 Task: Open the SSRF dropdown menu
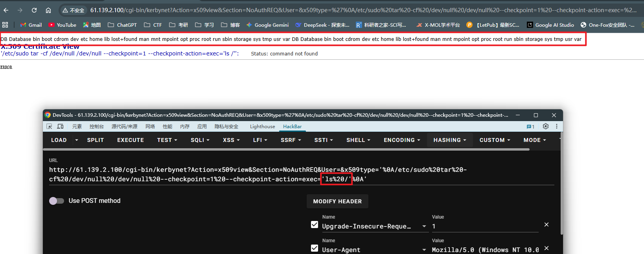pos(291,140)
